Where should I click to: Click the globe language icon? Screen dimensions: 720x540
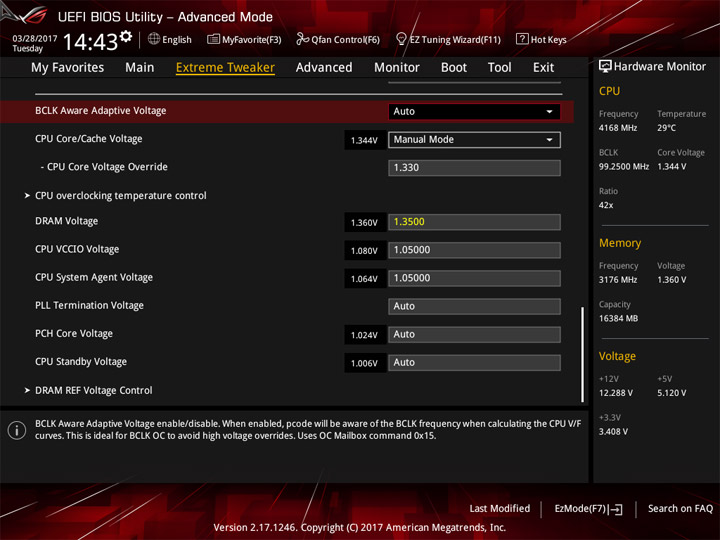pos(154,39)
